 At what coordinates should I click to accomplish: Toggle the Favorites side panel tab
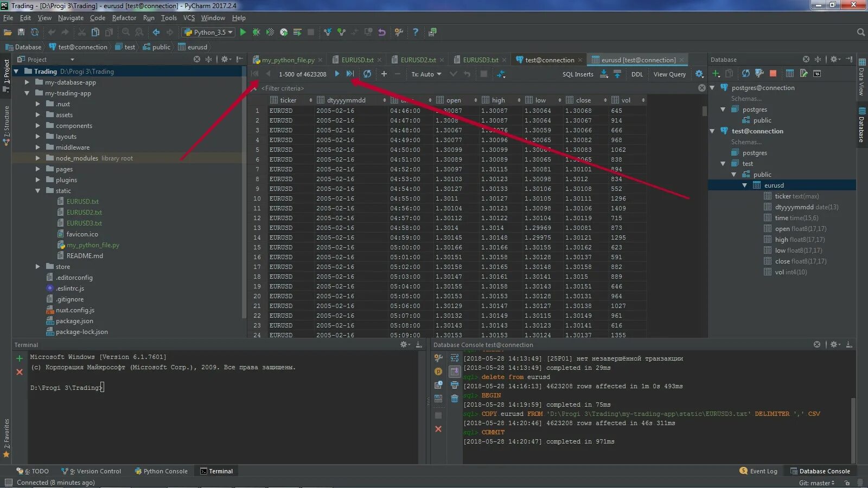coord(6,438)
